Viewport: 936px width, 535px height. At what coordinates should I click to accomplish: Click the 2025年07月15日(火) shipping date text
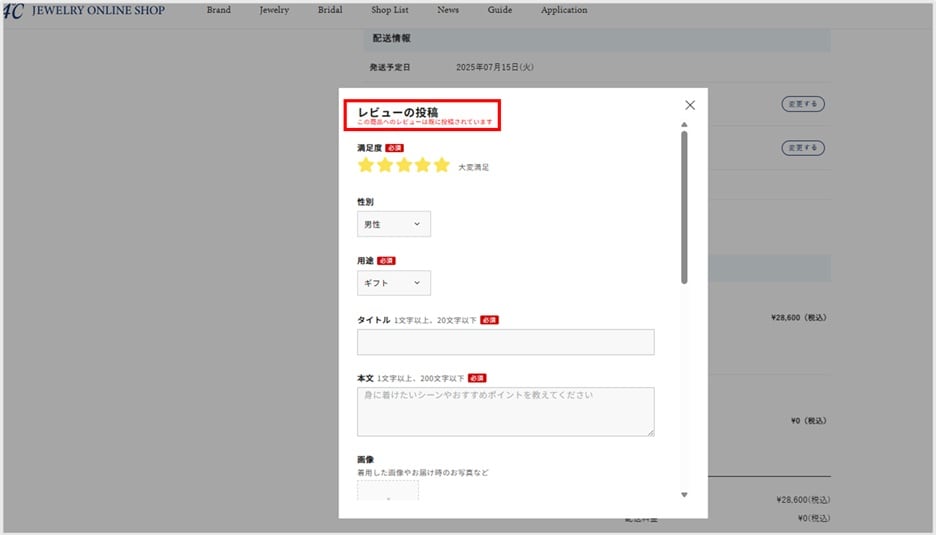point(495,67)
